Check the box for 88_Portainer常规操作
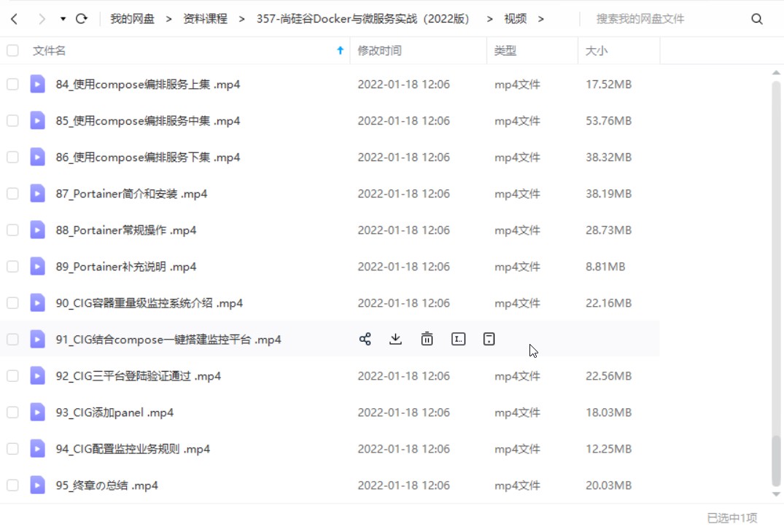The width and height of the screenshot is (784, 532). point(12,230)
